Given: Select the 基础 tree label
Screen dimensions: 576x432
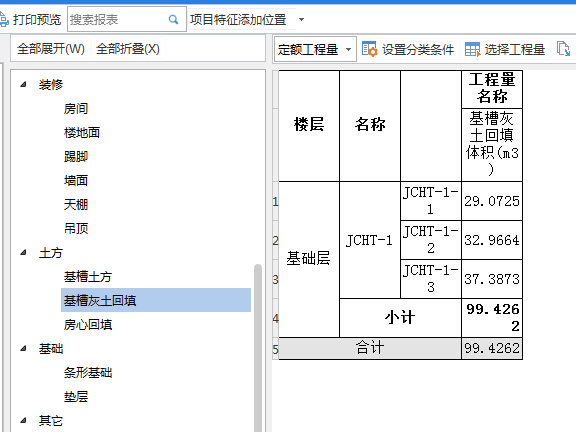Looking at the screenshot, I should click(51, 349).
